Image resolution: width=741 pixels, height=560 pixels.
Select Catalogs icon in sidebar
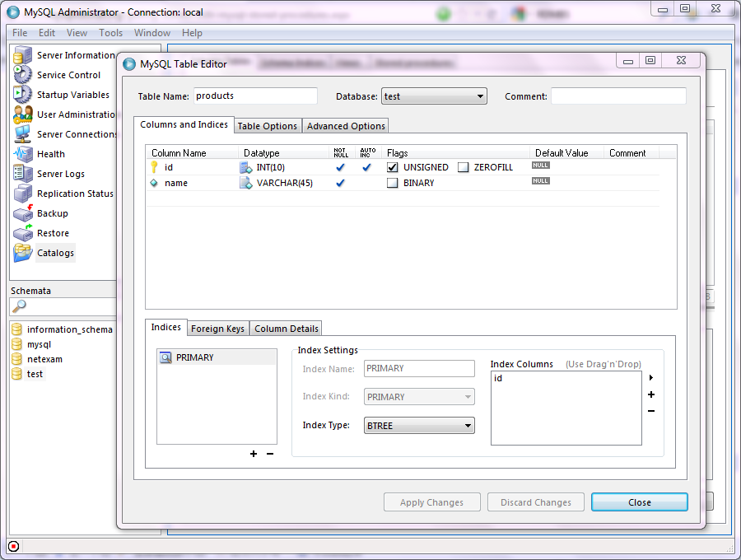(x=22, y=253)
